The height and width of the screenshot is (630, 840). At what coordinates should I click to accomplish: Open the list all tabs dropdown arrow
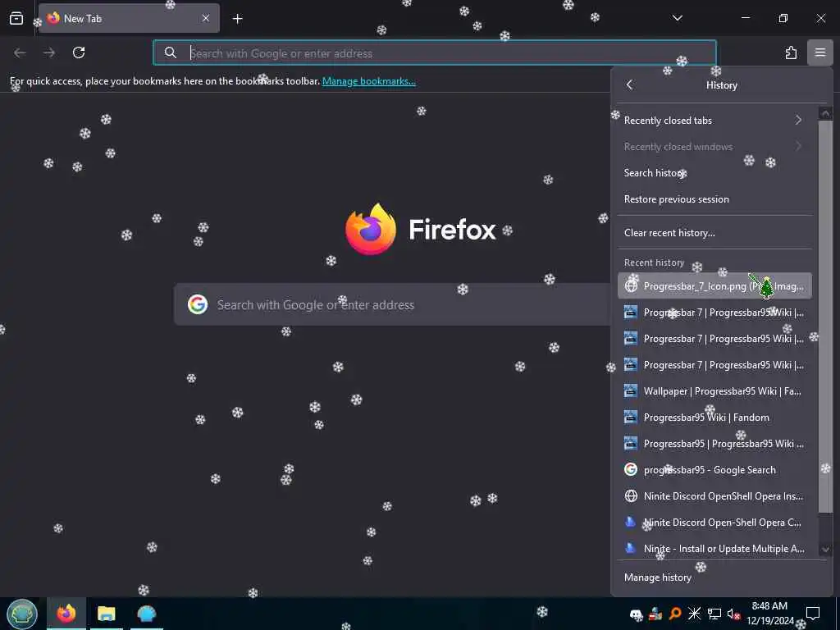(677, 18)
